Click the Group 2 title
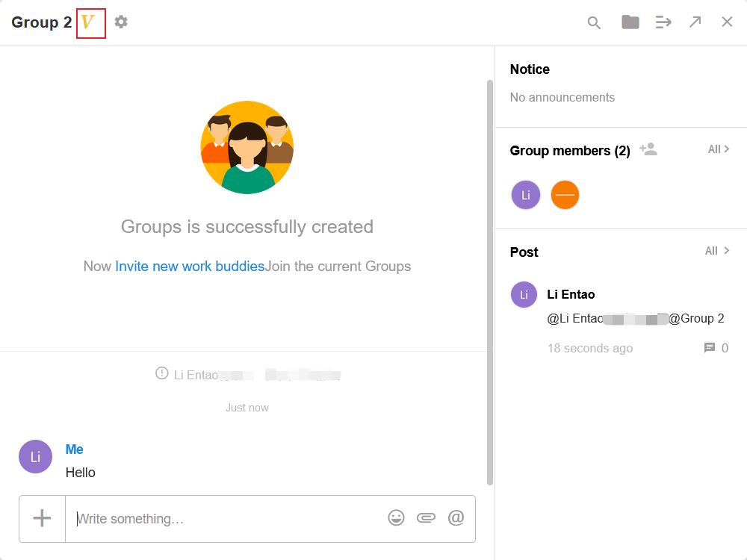Screen dimensions: 747x560 point(41,22)
